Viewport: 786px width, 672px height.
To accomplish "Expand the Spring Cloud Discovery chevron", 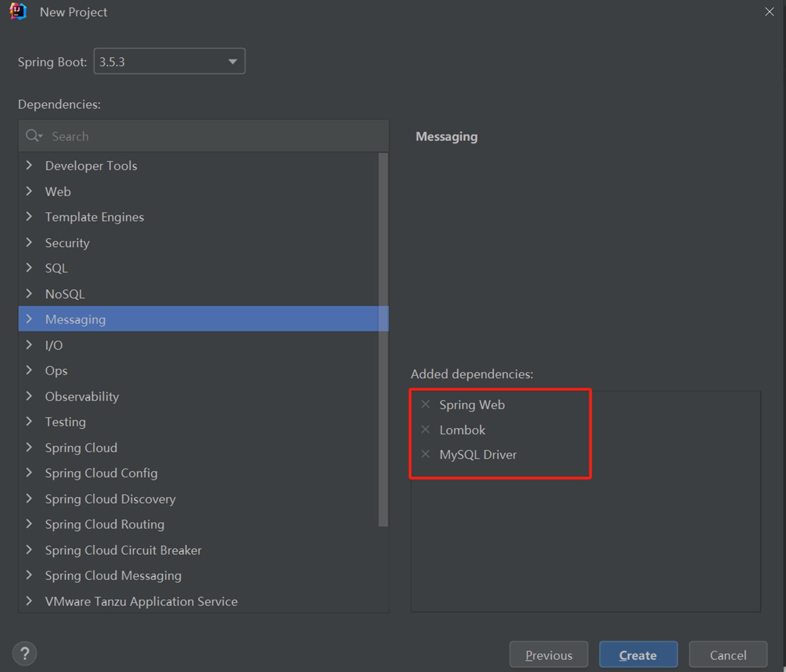I will tap(29, 498).
